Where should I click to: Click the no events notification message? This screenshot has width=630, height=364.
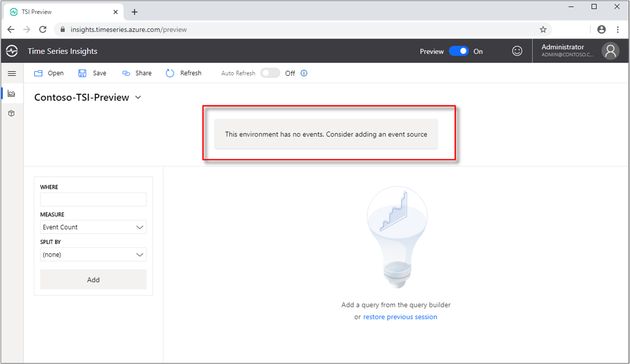[x=326, y=134]
